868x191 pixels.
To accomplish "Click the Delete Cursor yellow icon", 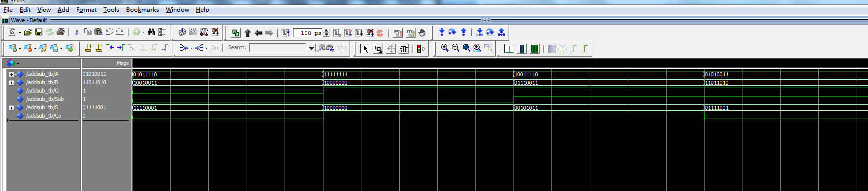I will tap(99, 48).
